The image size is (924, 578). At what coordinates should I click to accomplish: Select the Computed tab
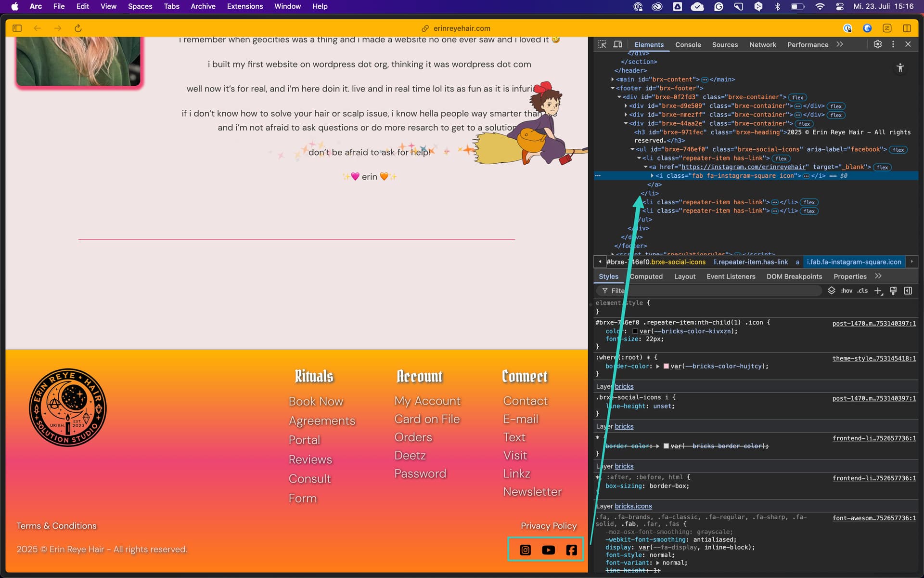coord(646,276)
